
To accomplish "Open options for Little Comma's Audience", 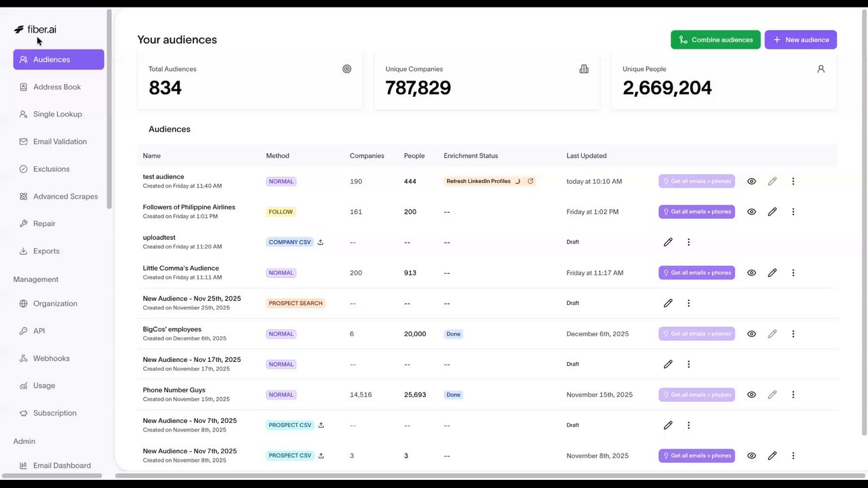I will pos(793,273).
